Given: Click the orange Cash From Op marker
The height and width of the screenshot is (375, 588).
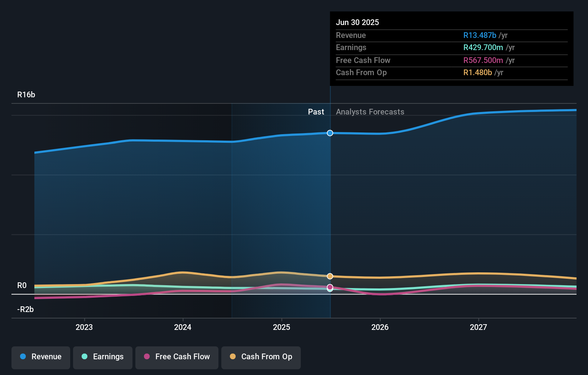Looking at the screenshot, I should pos(330,276).
